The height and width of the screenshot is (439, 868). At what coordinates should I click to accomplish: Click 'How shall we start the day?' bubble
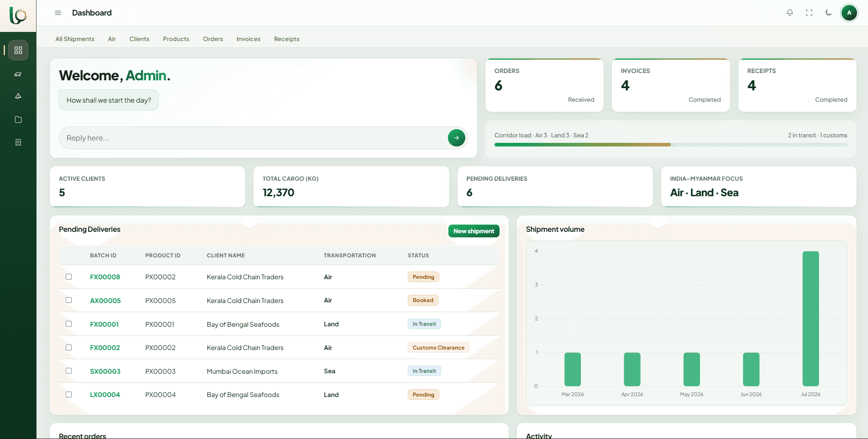point(109,100)
